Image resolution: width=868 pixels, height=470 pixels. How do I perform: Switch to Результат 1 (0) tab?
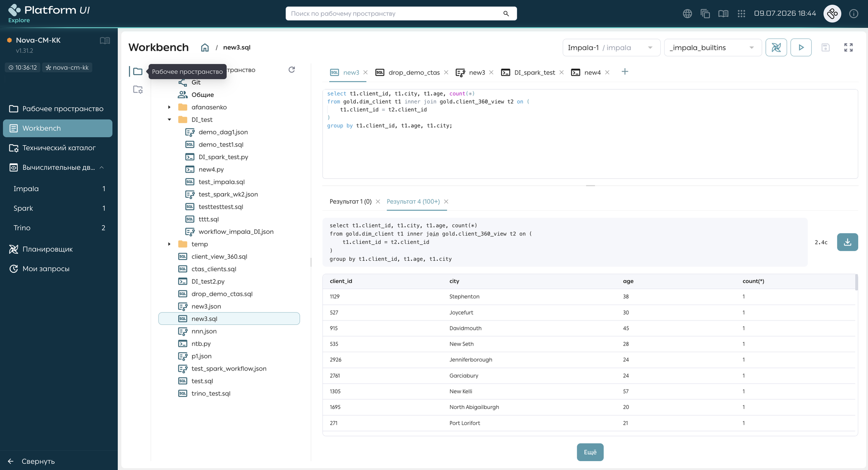tap(351, 202)
